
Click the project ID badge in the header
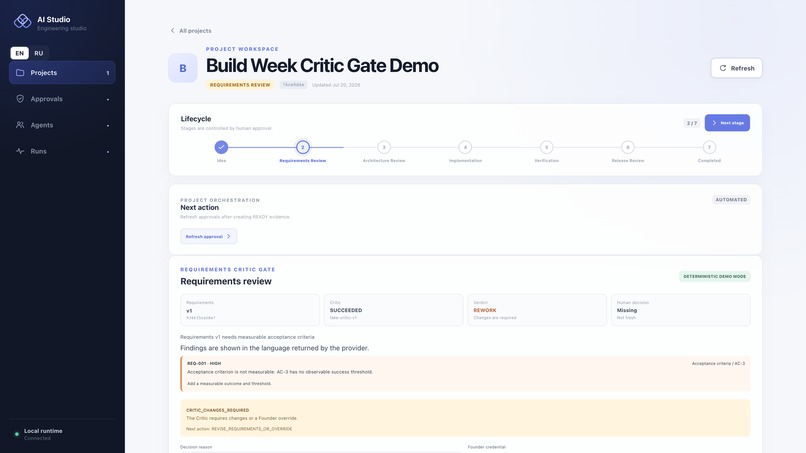(x=293, y=85)
